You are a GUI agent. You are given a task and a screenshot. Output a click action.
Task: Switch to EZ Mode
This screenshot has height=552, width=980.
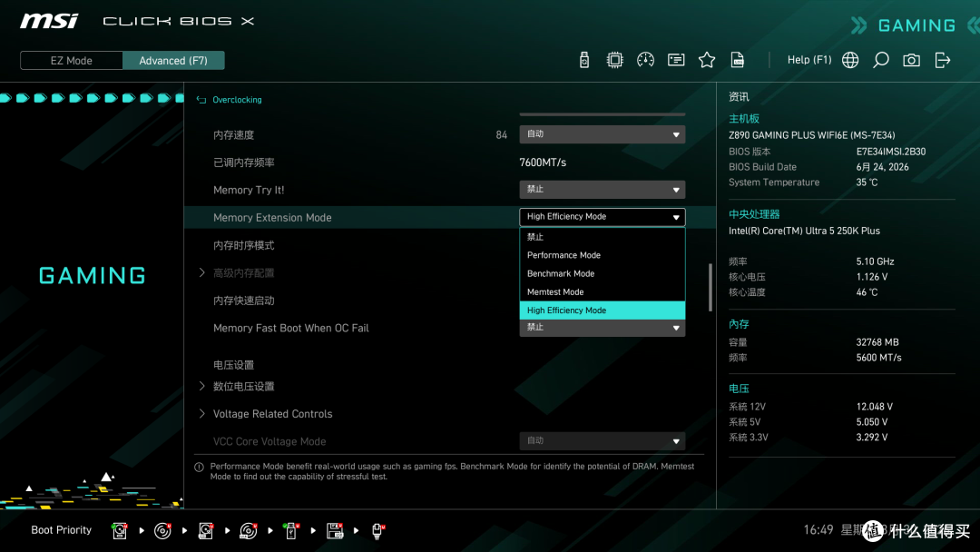72,61
